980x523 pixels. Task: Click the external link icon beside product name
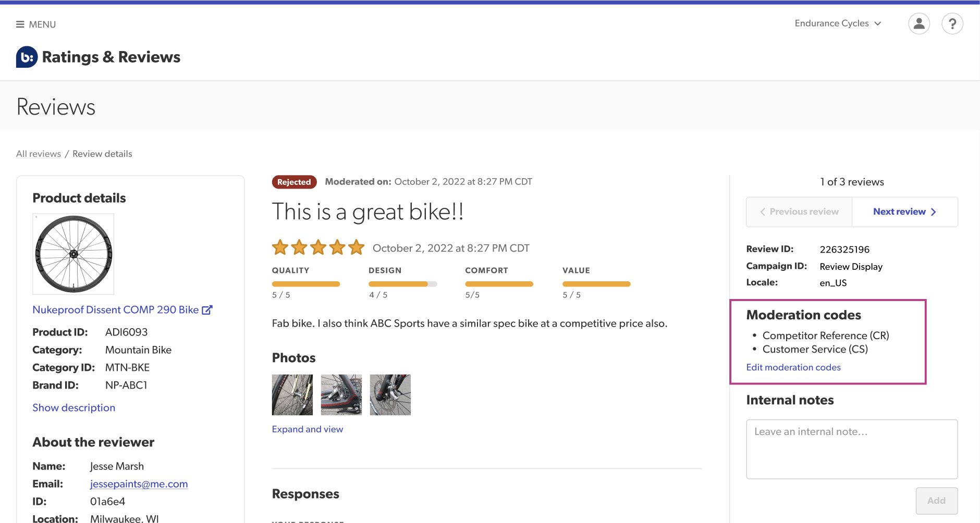coord(207,310)
